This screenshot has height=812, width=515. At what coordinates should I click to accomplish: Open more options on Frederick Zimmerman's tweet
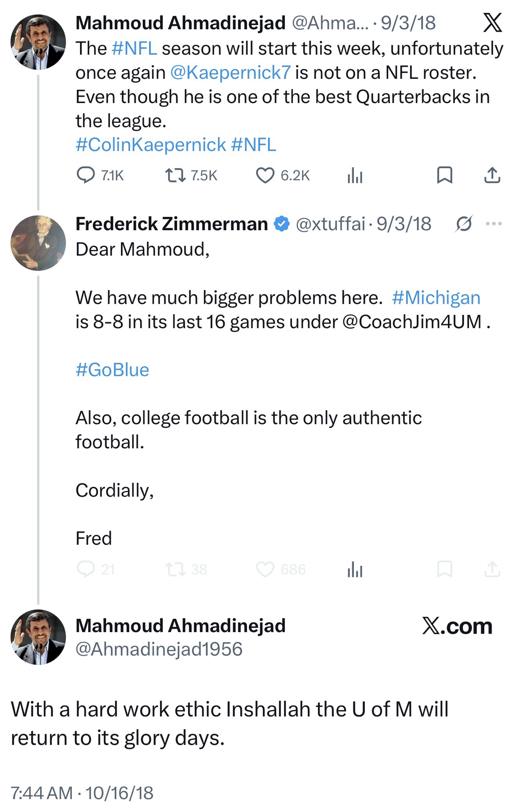tap(493, 224)
